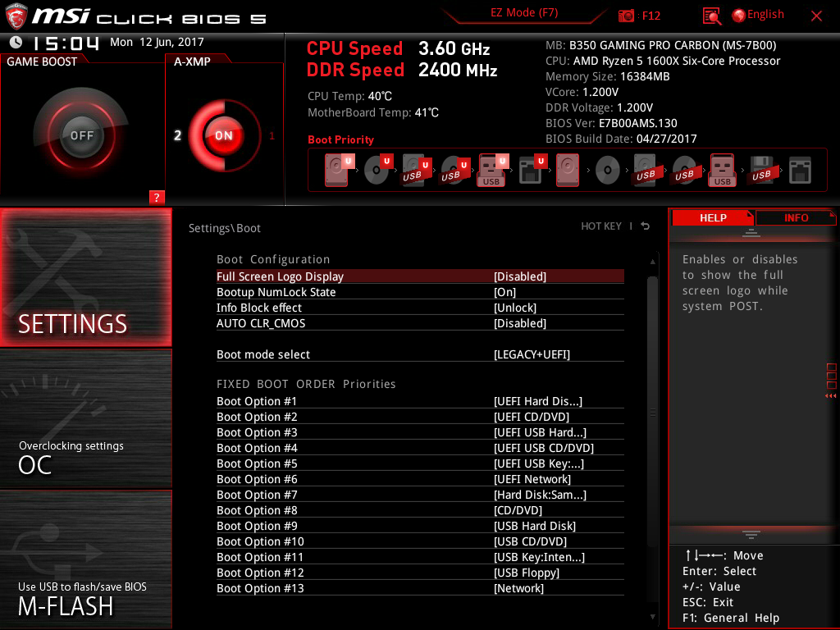This screenshot has height=630, width=840.
Task: Toggle the GAME BOOST OFF knob
Action: [81, 135]
